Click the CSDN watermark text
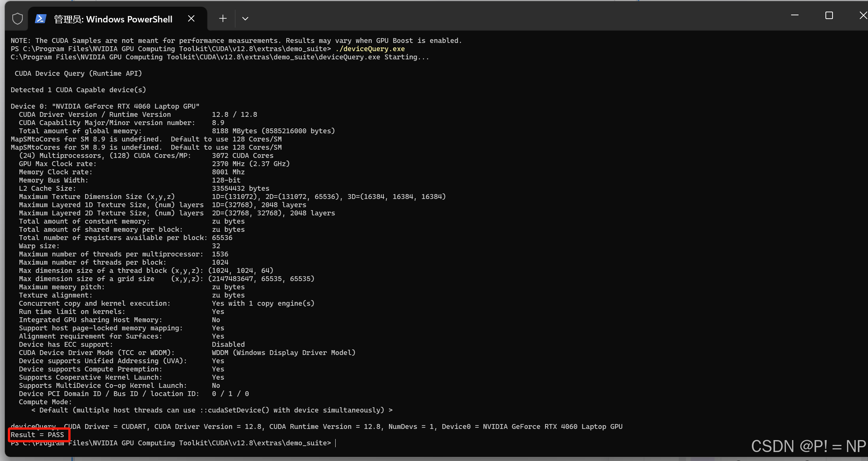 (808, 446)
